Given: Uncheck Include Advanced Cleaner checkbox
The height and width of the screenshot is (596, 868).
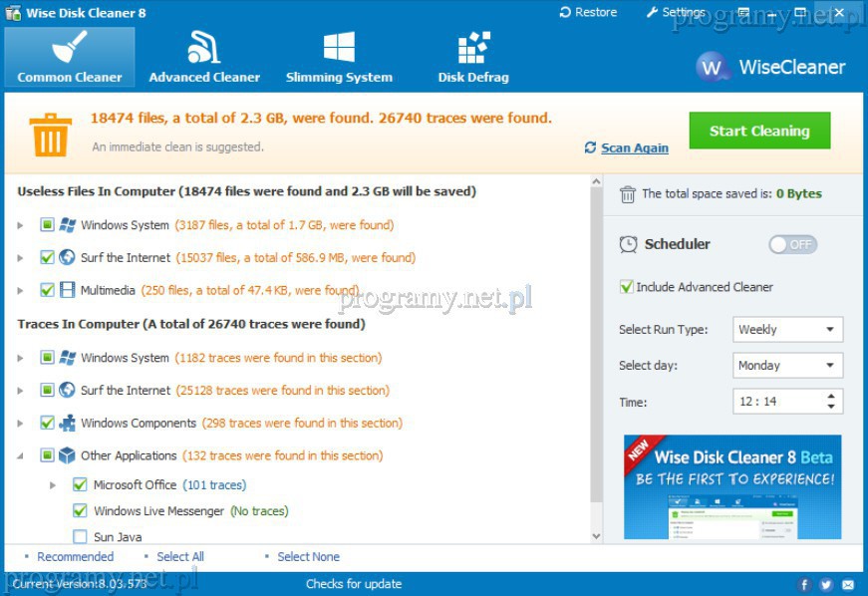Looking at the screenshot, I should 627,287.
